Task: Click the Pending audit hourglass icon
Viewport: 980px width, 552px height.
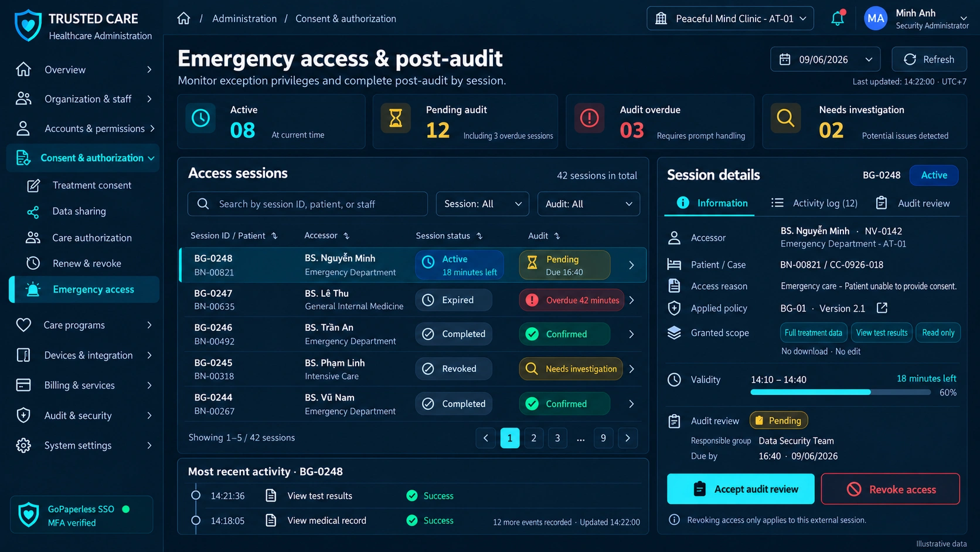Action: pos(396,118)
